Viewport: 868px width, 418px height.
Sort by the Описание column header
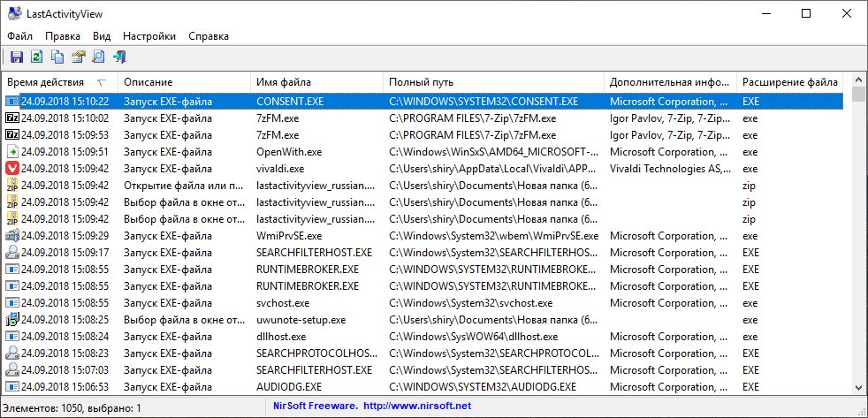(185, 82)
